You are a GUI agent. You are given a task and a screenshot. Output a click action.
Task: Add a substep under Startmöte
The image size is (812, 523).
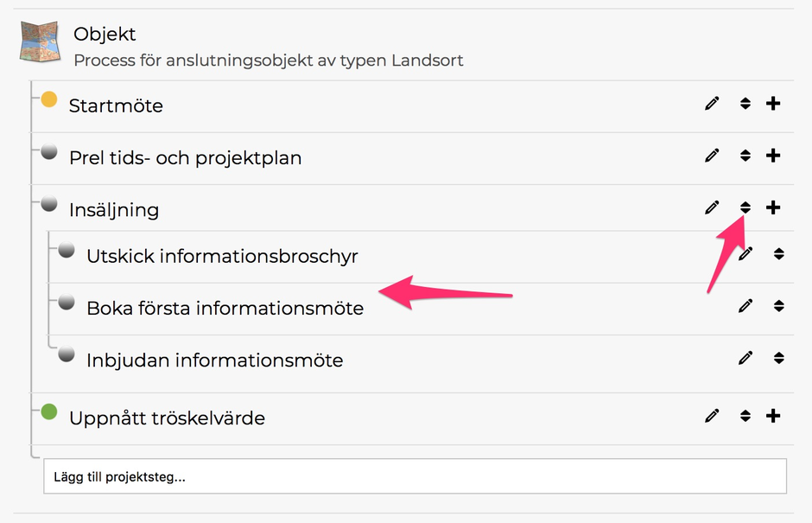point(773,105)
